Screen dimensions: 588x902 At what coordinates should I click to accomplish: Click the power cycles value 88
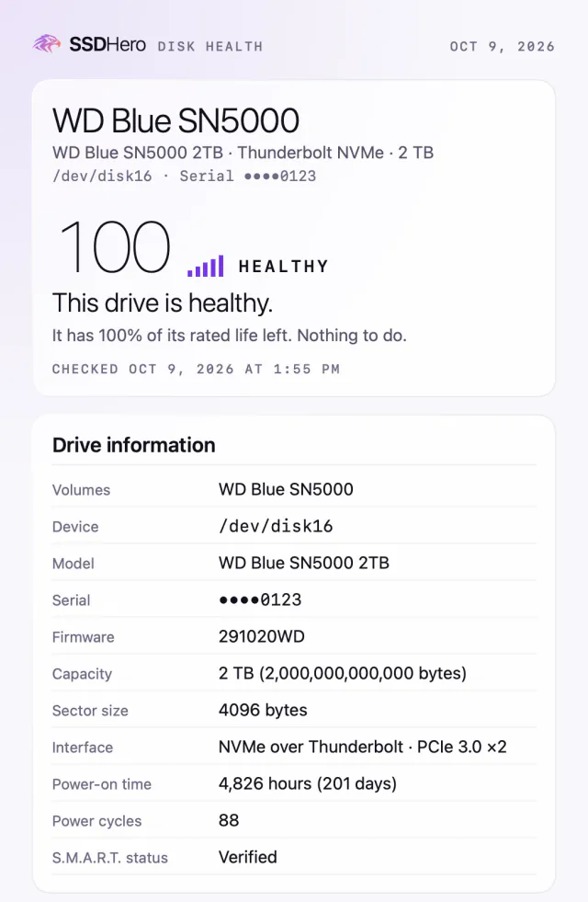pos(229,820)
